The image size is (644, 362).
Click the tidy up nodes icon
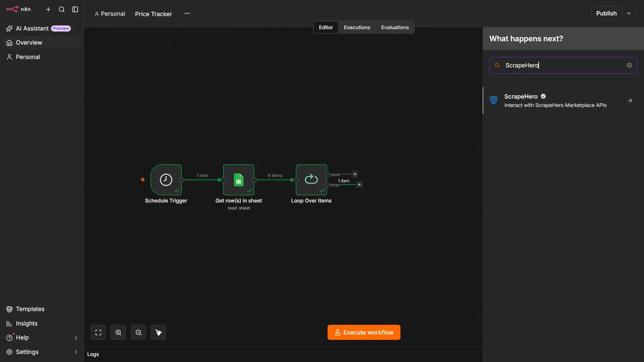[158, 333]
